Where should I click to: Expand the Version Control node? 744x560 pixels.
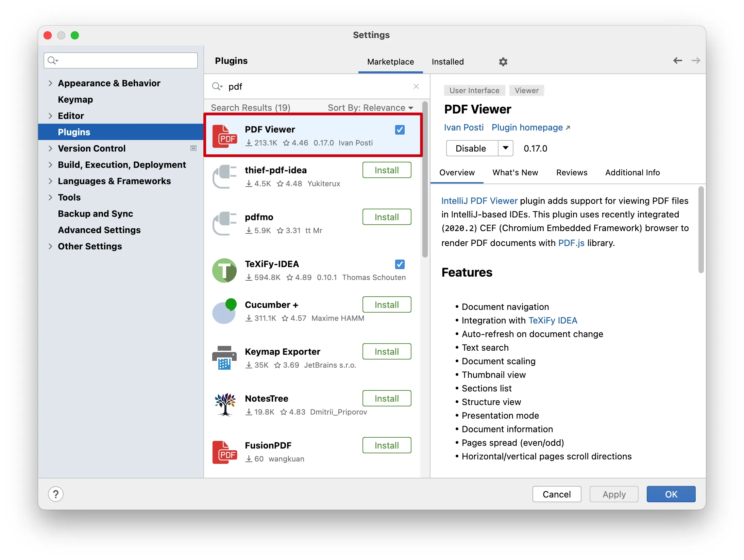pos(50,148)
